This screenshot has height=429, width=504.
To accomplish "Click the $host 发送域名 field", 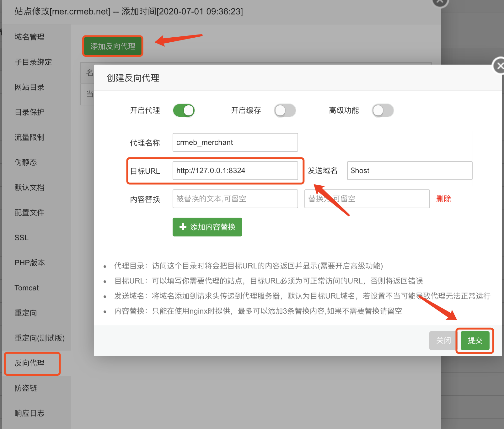I will [x=410, y=171].
